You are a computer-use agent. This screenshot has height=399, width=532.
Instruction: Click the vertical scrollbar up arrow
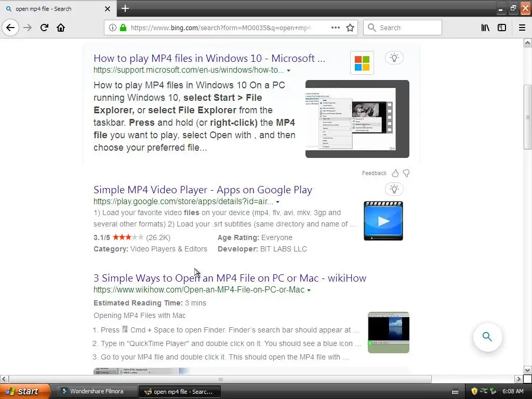527,43
